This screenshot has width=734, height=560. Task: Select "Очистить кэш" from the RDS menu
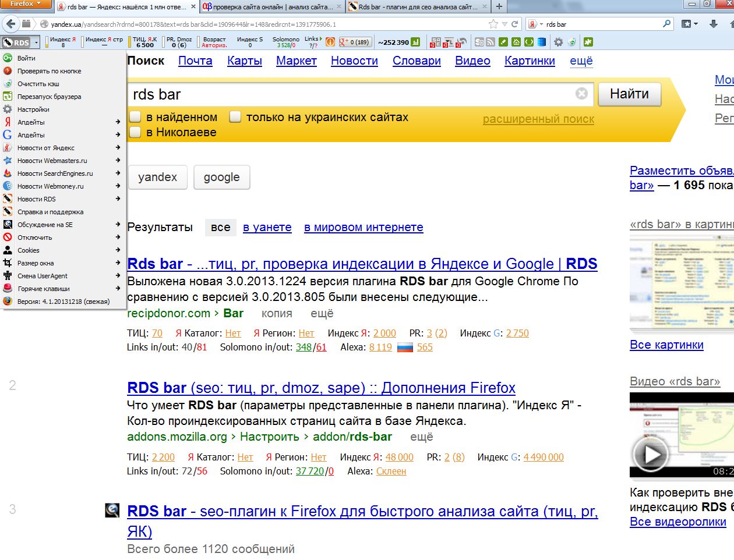38,84
